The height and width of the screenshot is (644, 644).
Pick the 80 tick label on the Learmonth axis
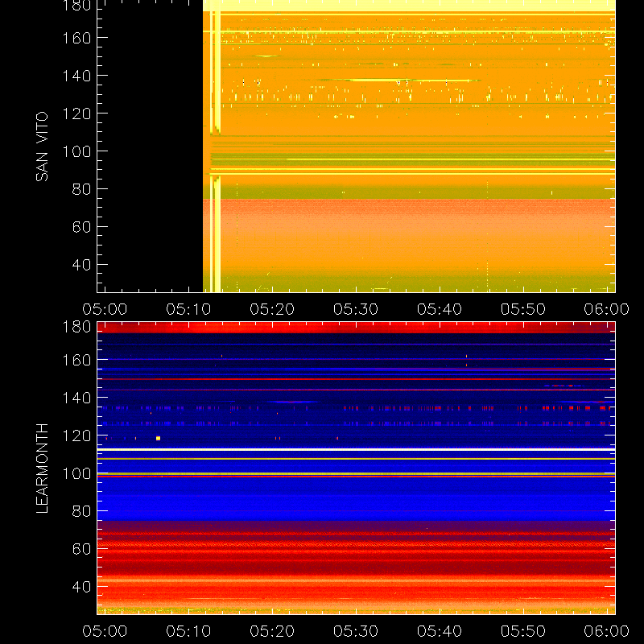(81, 511)
